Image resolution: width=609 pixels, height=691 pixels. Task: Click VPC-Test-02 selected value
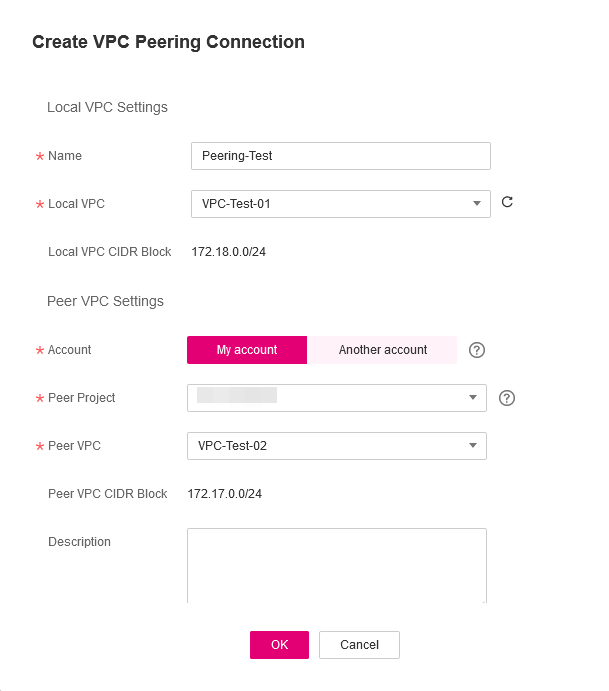pyautogui.click(x=232, y=446)
